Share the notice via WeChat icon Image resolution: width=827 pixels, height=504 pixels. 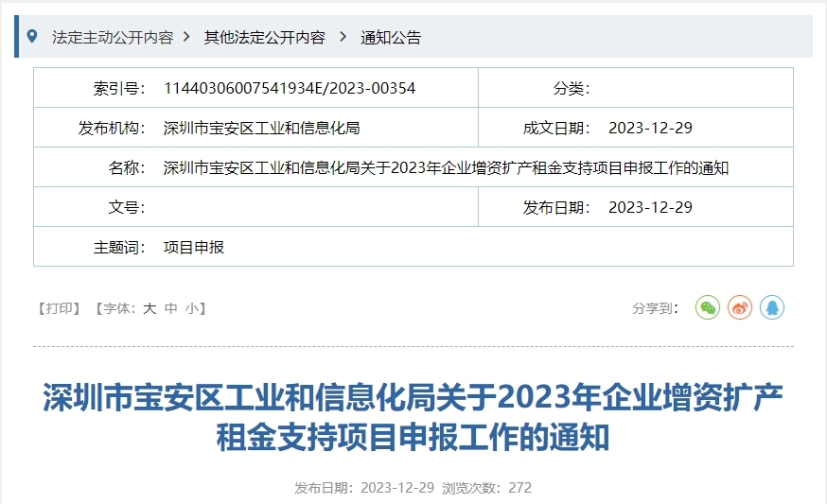708,307
